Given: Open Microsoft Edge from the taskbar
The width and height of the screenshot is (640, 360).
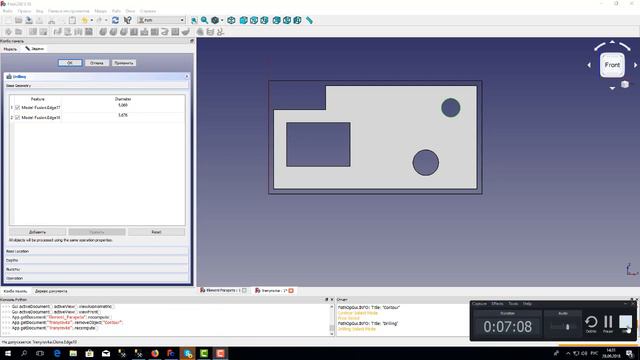Looking at the screenshot, I should point(57,353).
